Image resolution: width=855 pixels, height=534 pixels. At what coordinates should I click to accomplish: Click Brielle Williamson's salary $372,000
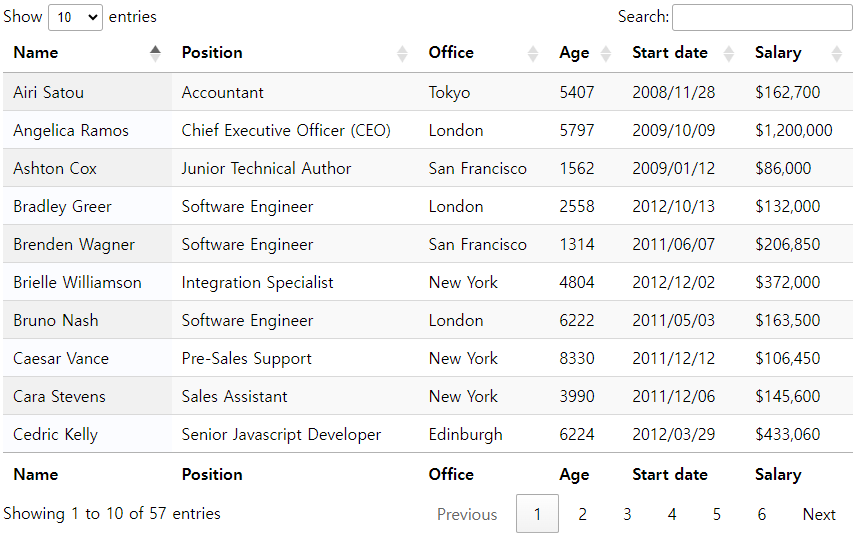coord(787,282)
